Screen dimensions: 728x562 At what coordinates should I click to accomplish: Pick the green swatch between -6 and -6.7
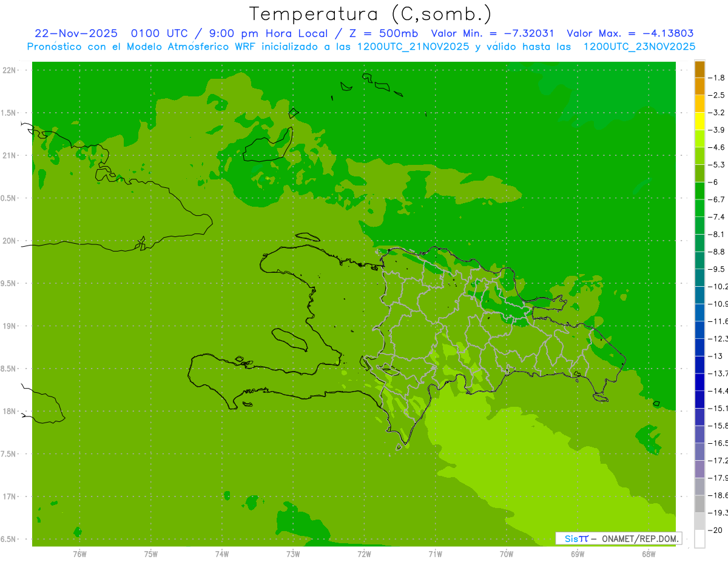(x=700, y=191)
